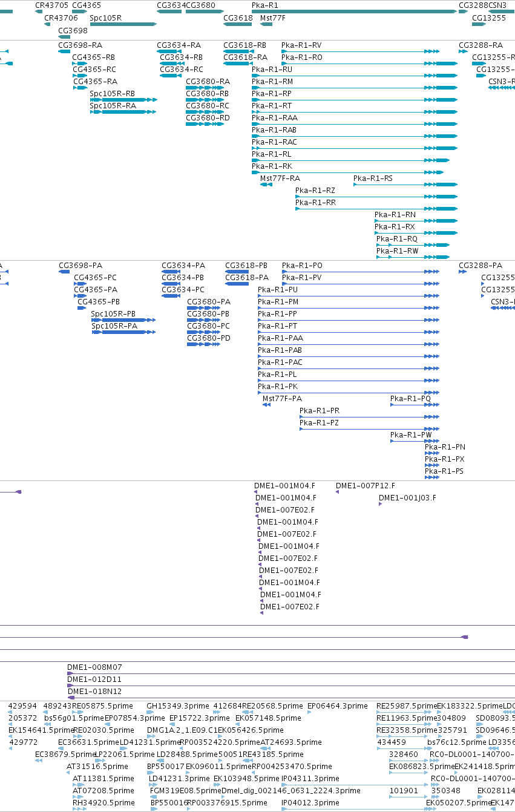Open the CG3634-RA transcript label
Viewport: 515px width, 812px height.
pyautogui.click(x=179, y=45)
